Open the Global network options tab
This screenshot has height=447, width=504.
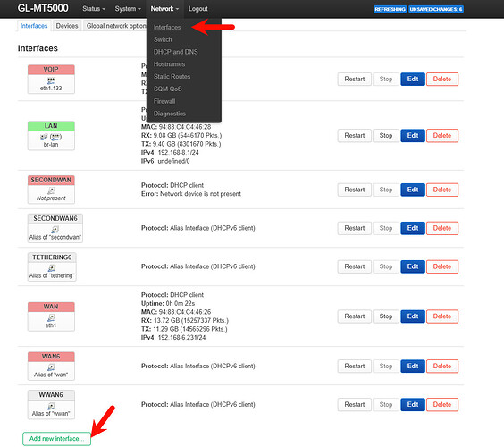point(116,26)
